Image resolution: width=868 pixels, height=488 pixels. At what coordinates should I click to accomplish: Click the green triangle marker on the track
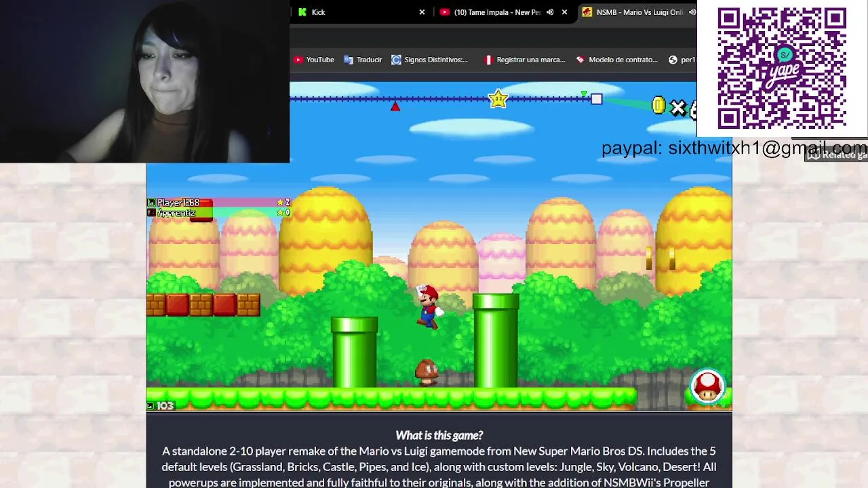click(584, 94)
